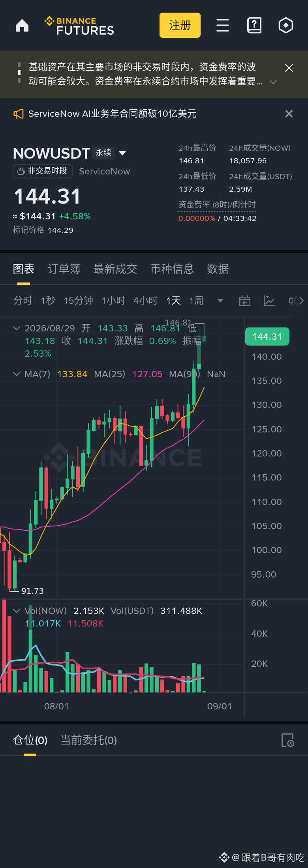This screenshot has height=868, width=308.
Task: Click the 0.00000% funding rate value
Action: click(x=197, y=219)
